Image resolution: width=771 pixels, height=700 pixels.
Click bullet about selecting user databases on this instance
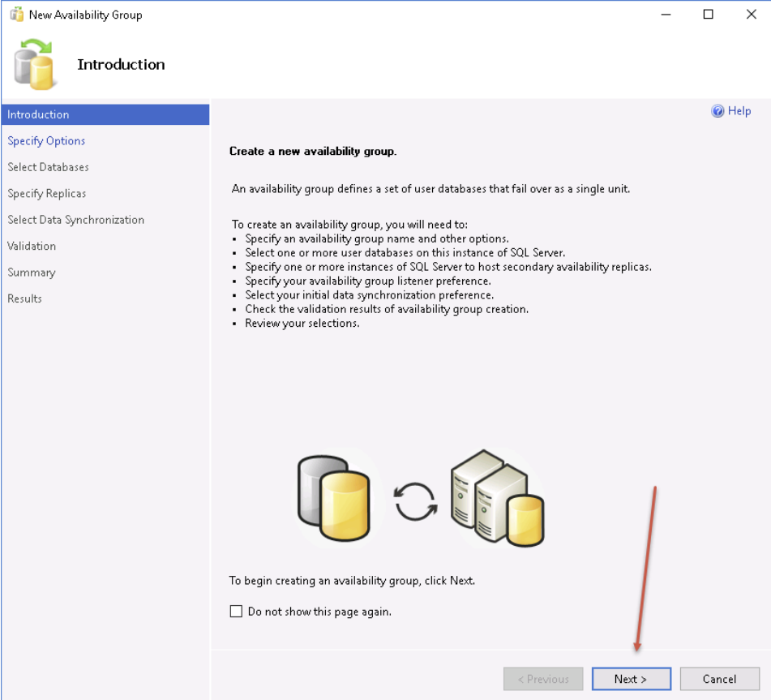coord(405,252)
